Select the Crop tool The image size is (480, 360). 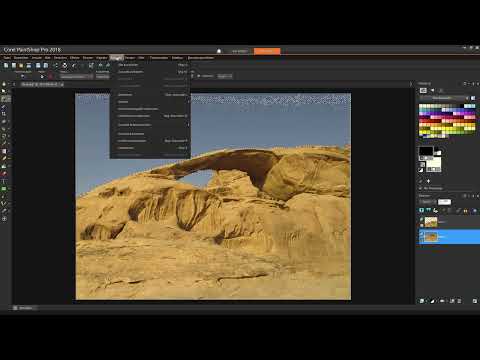4,114
